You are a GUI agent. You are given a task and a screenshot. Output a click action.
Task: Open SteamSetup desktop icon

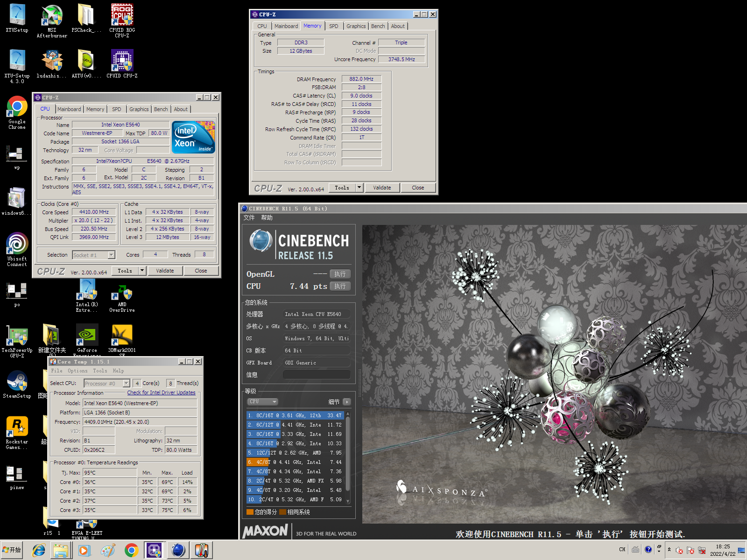click(17, 385)
